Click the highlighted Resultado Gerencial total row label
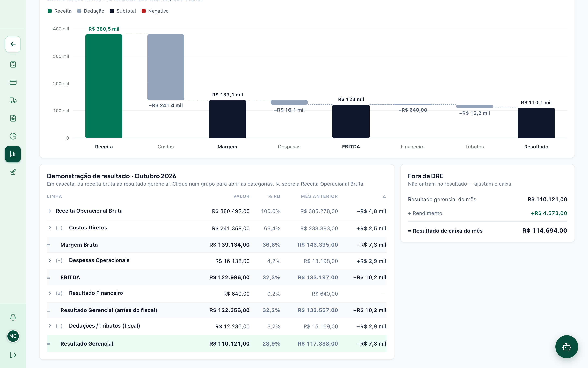This screenshot has height=368, width=588. click(x=87, y=344)
